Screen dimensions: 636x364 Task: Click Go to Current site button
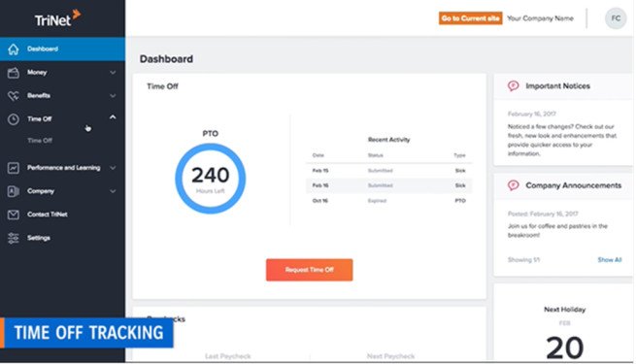pyautogui.click(x=470, y=18)
